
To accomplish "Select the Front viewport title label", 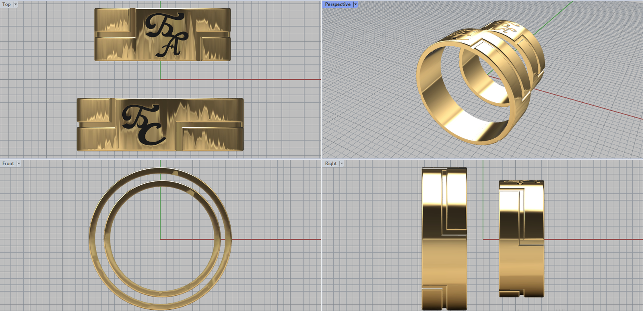I will pos(8,164).
